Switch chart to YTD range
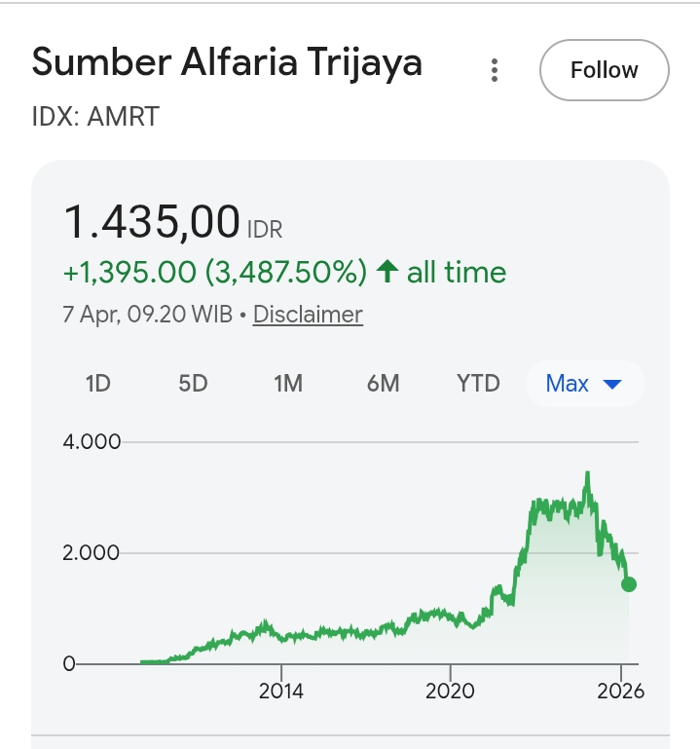 tap(478, 384)
